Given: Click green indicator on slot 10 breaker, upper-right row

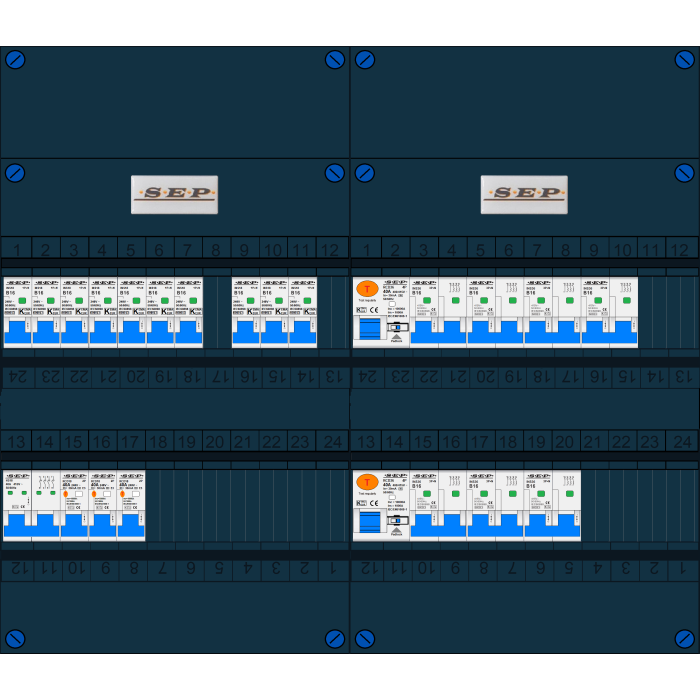Looking at the screenshot, I should pyautogui.click(x=625, y=299).
